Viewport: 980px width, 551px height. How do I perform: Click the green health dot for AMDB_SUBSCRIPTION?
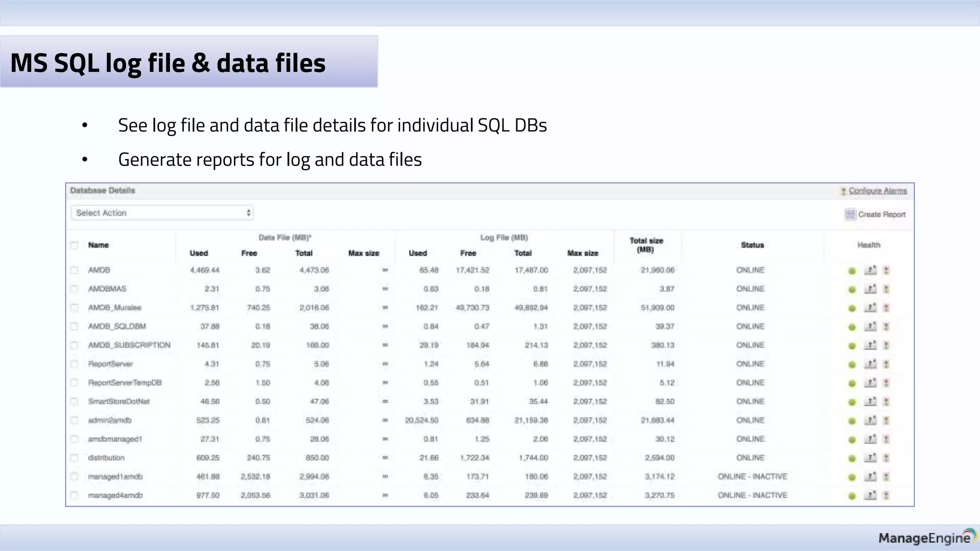(x=852, y=346)
